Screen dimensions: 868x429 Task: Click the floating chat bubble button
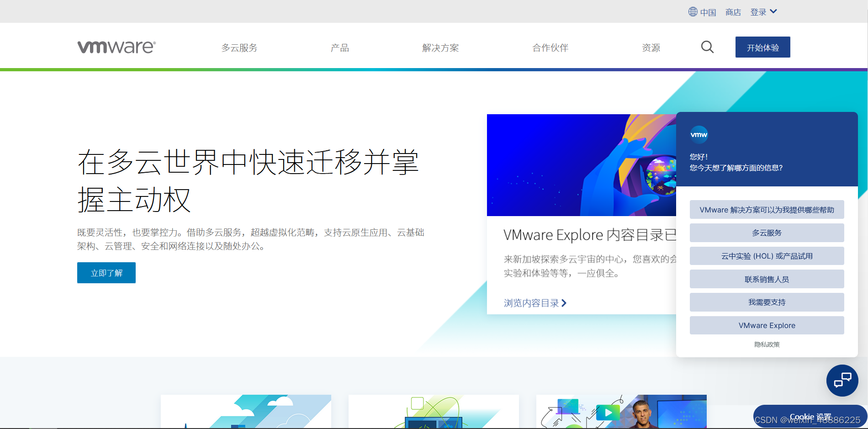(842, 380)
